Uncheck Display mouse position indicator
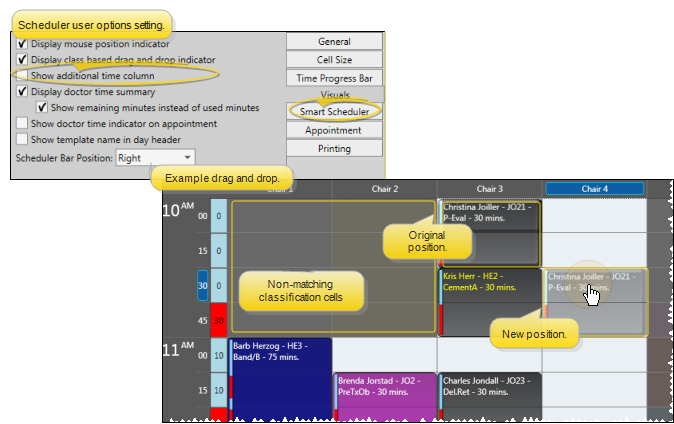 (x=22, y=44)
